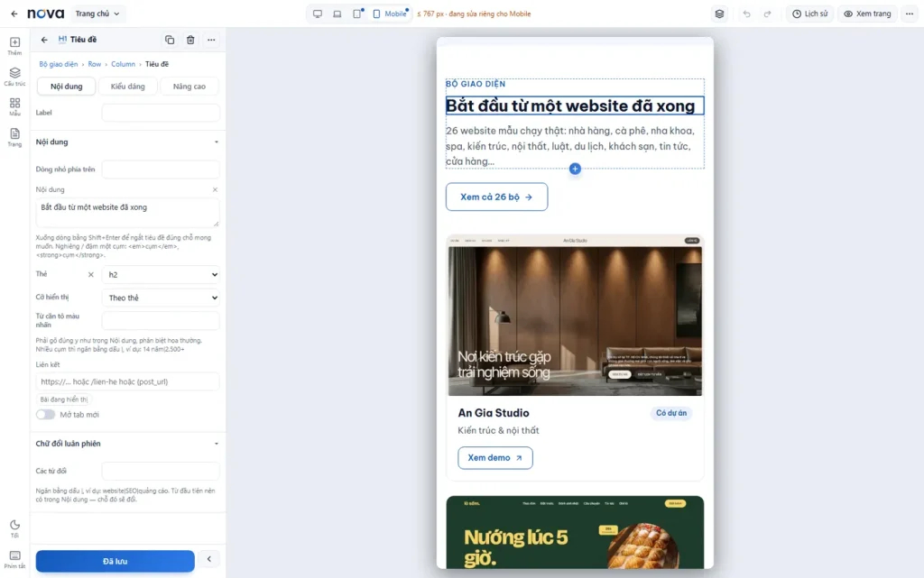This screenshot has width=924, height=578.
Task: Open the layers stack icon in top bar
Action: pyautogui.click(x=719, y=14)
